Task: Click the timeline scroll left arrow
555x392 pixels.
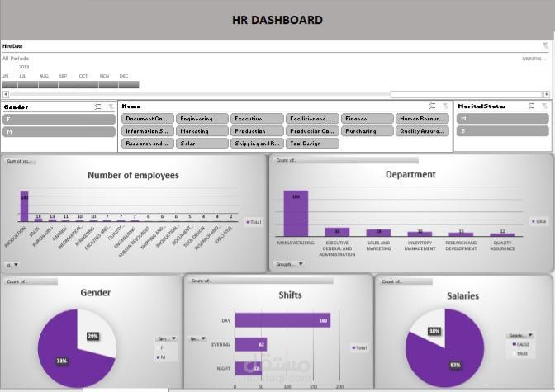Action: tap(6, 94)
